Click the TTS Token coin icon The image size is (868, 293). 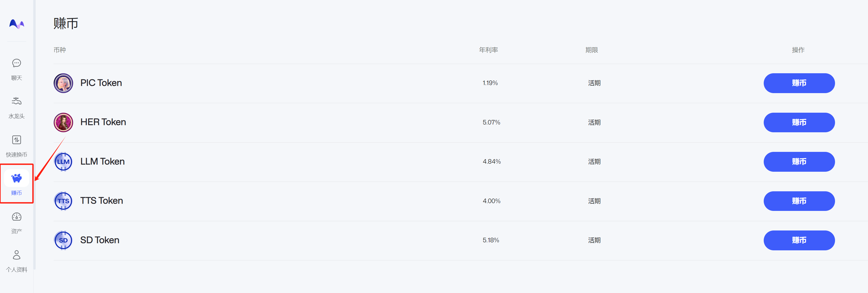[63, 201]
